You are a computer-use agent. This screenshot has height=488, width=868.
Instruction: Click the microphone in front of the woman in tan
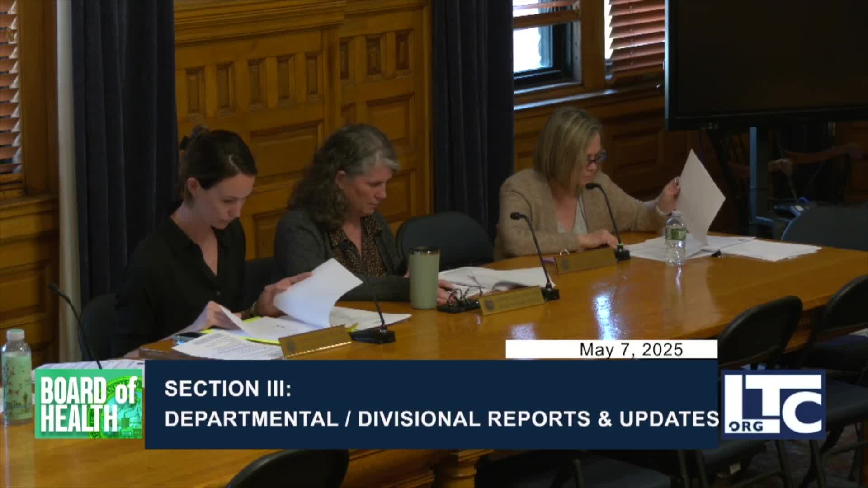coord(622,253)
